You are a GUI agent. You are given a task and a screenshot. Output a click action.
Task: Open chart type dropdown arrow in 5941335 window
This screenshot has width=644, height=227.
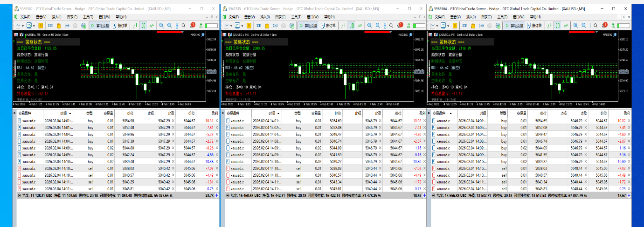point(231,26)
